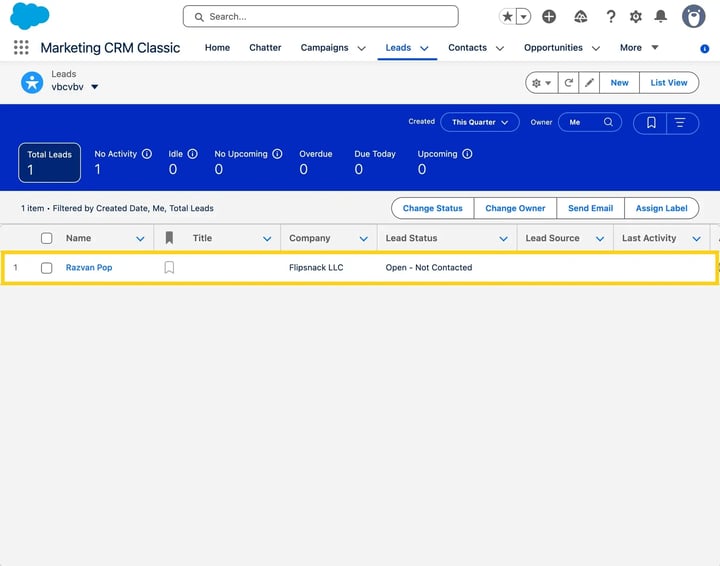Viewport: 720px width, 566px height.
Task: Open the user profile avatar
Action: [693, 17]
